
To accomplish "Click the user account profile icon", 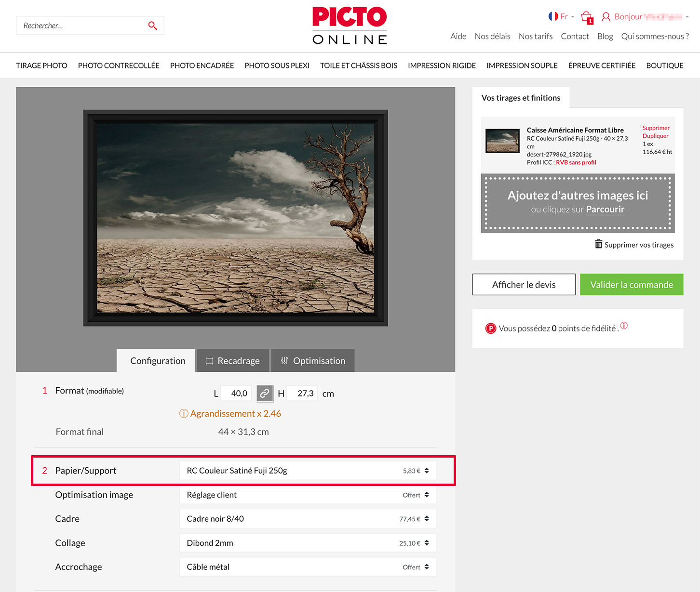I will pyautogui.click(x=606, y=17).
